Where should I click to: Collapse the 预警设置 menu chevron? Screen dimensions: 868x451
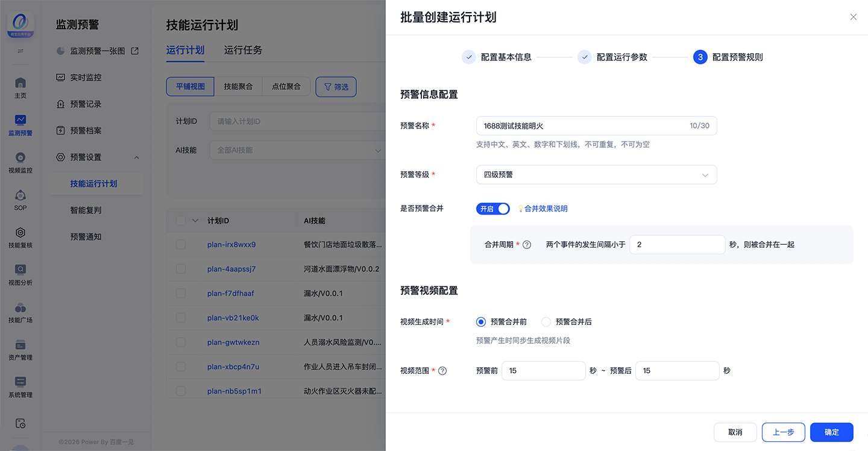coord(136,157)
